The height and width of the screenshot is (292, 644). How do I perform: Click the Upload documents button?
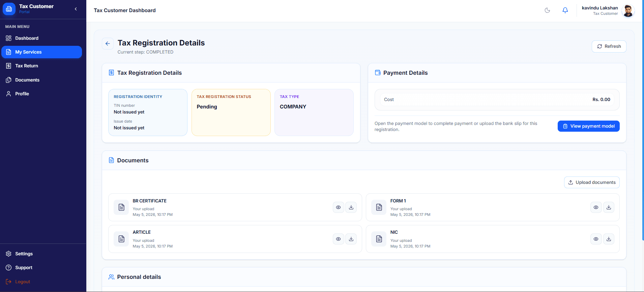tap(592, 183)
